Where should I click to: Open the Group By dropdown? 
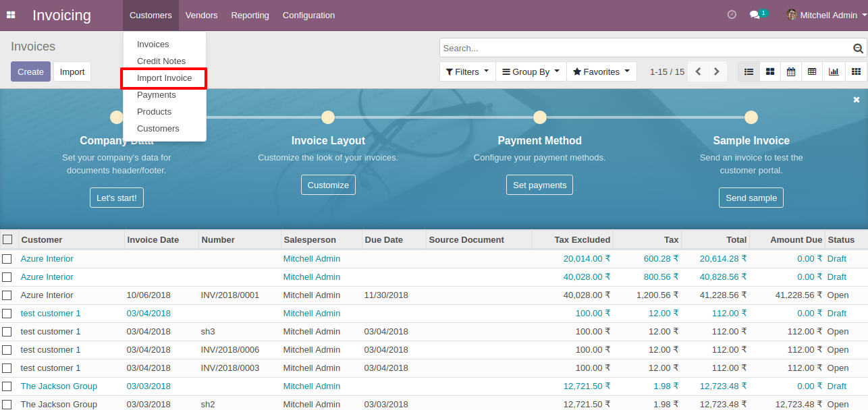click(x=531, y=71)
